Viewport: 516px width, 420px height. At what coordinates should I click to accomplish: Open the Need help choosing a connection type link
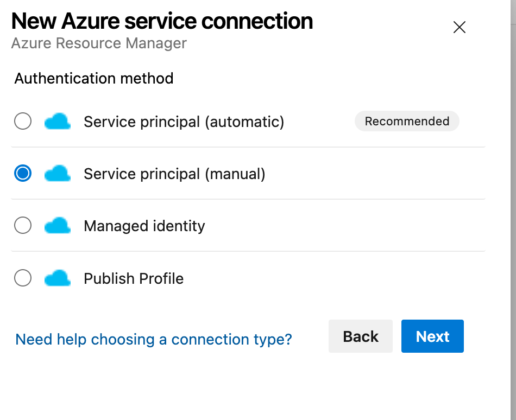point(154,339)
